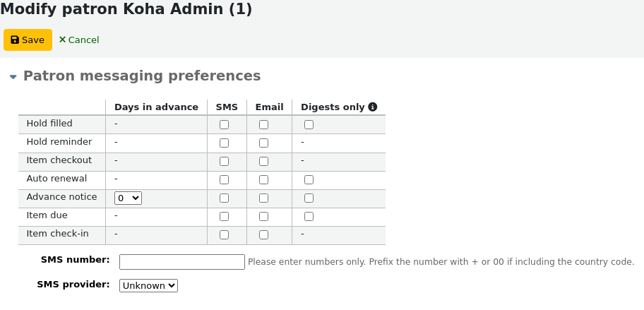This screenshot has height=310, width=644.
Task: Click the Save button
Action: 28,40
